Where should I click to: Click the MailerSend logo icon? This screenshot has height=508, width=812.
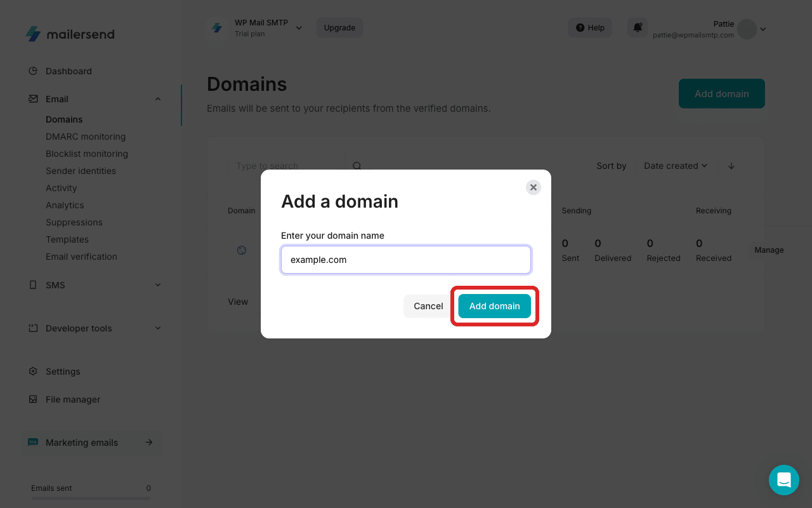pos(33,33)
